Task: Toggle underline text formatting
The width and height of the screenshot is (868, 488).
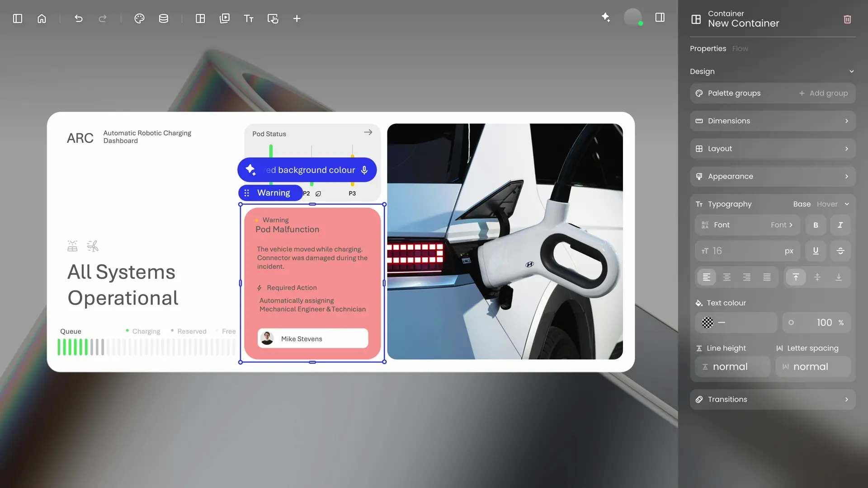Action: click(816, 251)
